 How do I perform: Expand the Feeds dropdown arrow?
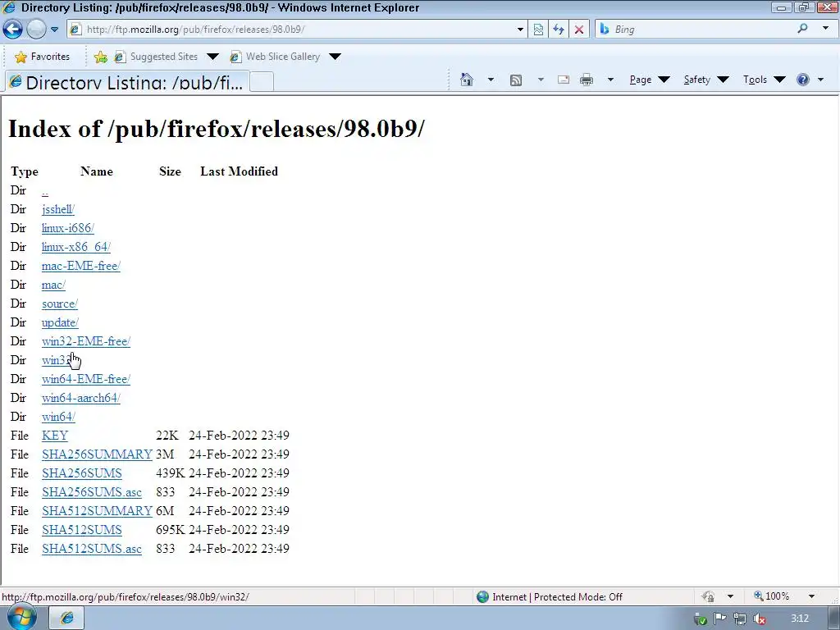[x=541, y=80]
